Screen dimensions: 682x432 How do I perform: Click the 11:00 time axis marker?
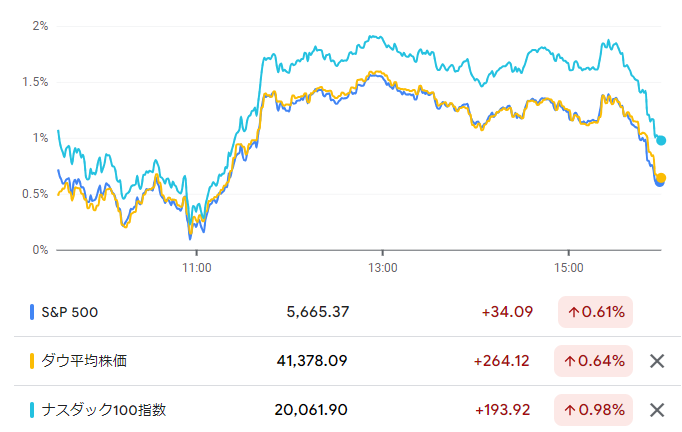point(197,268)
